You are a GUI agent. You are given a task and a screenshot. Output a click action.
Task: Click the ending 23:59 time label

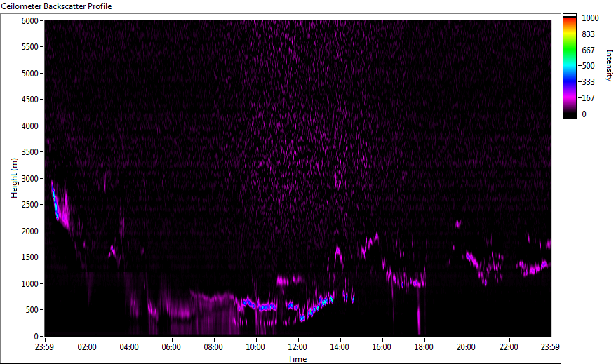[550, 347]
